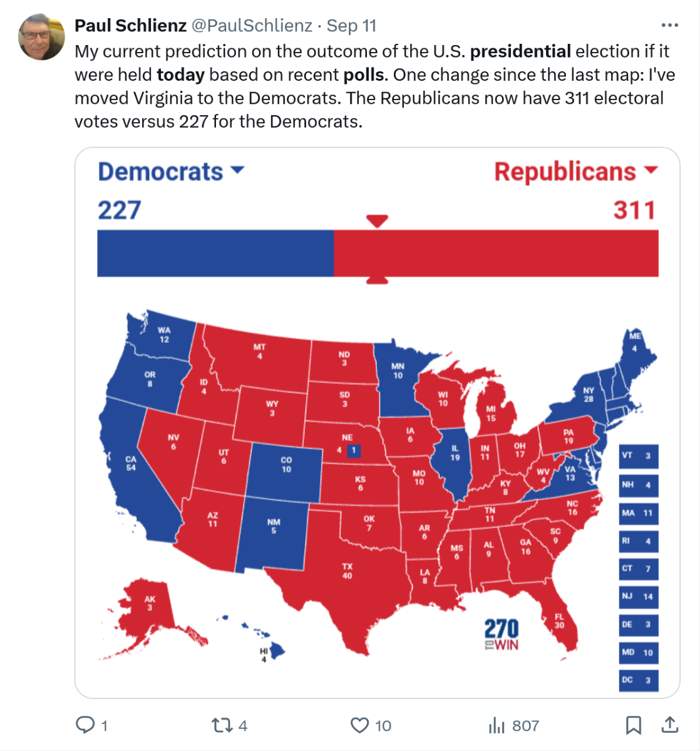Toggle the DC 3 electoral box
The width and height of the screenshot is (700, 751).
(x=638, y=680)
